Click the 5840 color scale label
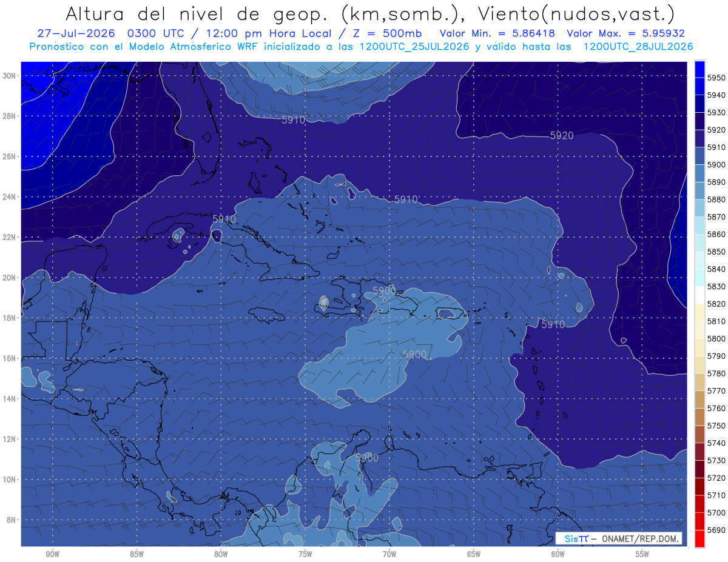Image resolution: width=728 pixels, height=562 pixels. (x=716, y=269)
